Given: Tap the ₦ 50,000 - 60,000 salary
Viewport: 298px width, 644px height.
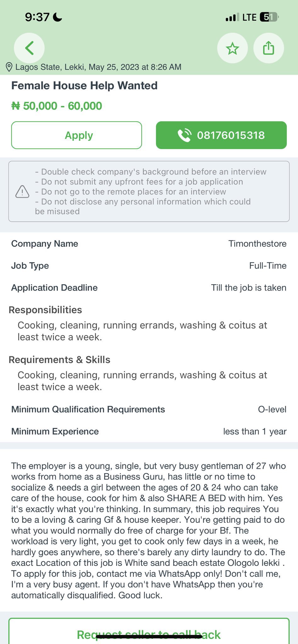Looking at the screenshot, I should tap(57, 106).
